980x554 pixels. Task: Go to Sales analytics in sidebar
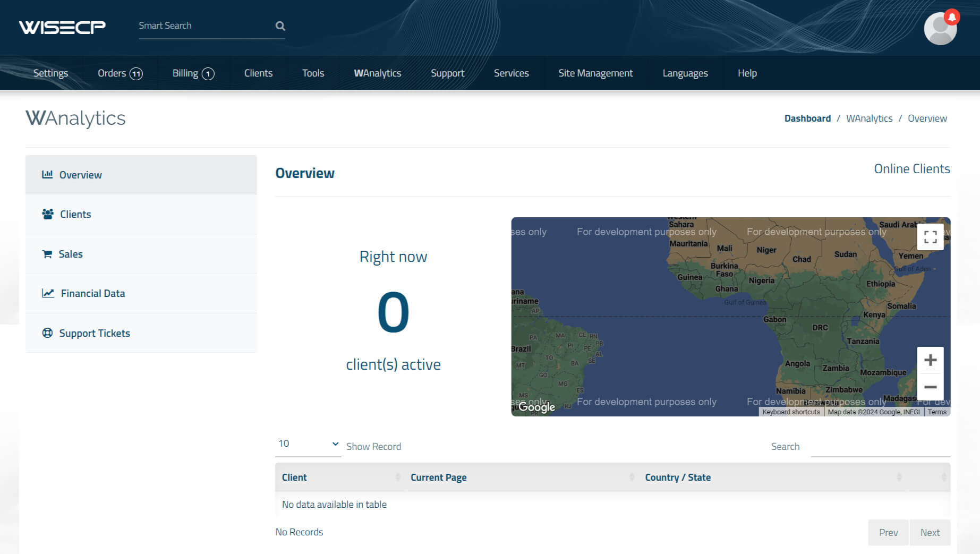141,254
